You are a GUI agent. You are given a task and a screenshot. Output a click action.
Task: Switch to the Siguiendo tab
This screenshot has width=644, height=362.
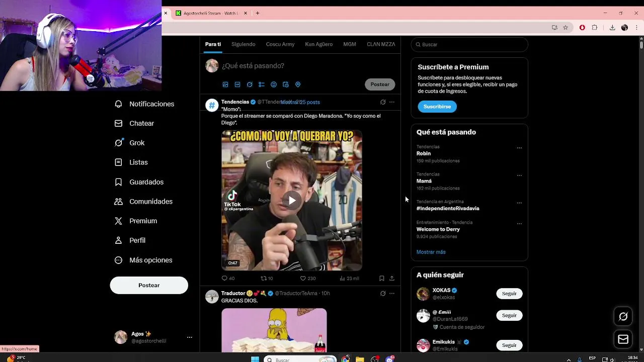244,44
